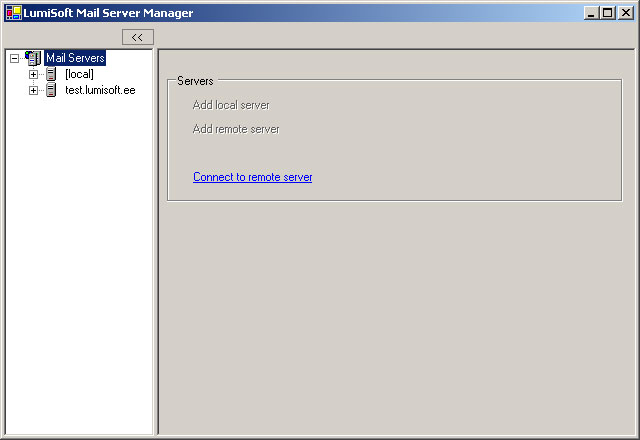Select the Mail Servers tree label
The width and height of the screenshot is (640, 440).
click(x=75, y=58)
